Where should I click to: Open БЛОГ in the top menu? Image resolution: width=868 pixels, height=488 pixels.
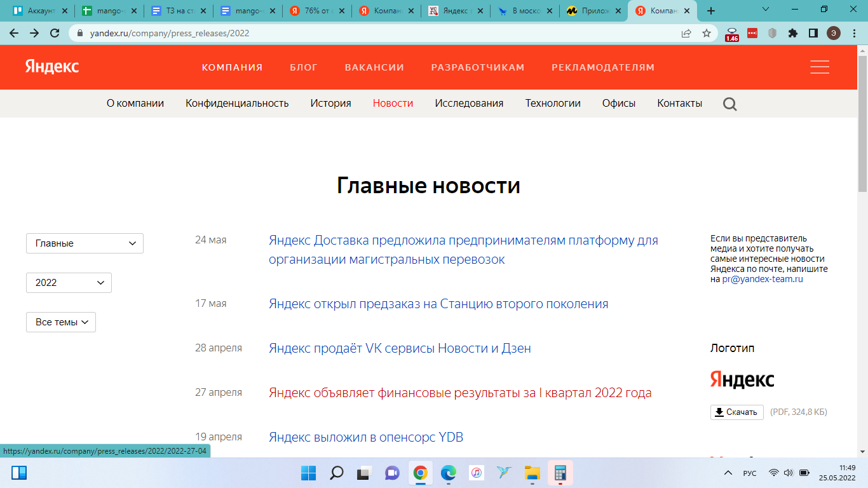pos(304,67)
